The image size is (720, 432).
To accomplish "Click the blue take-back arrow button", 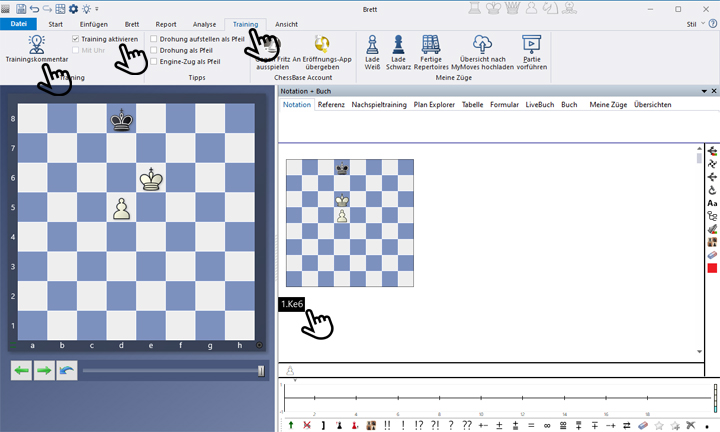I will tap(67, 371).
